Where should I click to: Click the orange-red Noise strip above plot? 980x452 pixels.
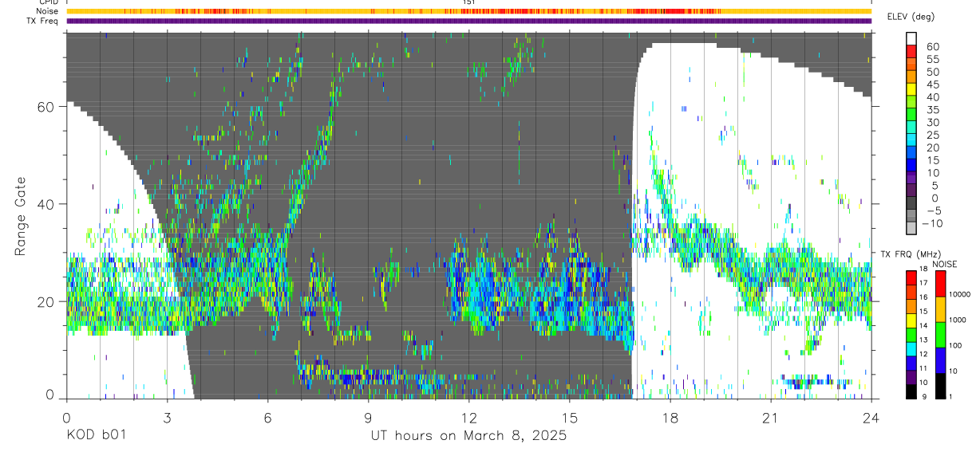pos(468,11)
